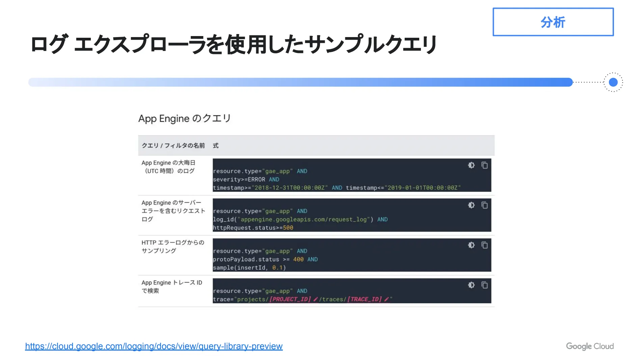Copy the trace ID search query
The image size is (644, 360).
484,285
